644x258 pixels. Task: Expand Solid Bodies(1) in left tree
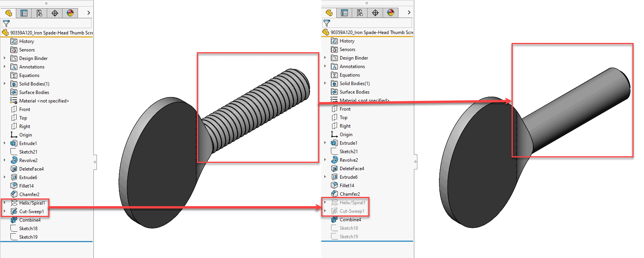tap(5, 84)
